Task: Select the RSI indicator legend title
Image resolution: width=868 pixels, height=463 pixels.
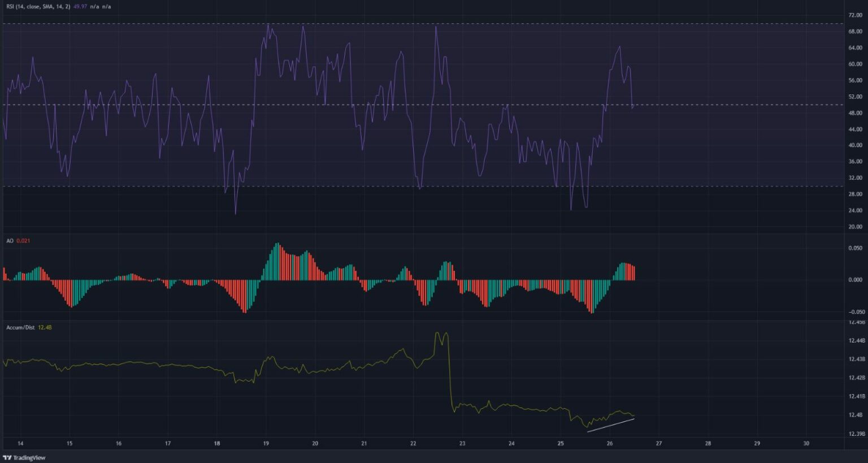Action: tap(38, 7)
